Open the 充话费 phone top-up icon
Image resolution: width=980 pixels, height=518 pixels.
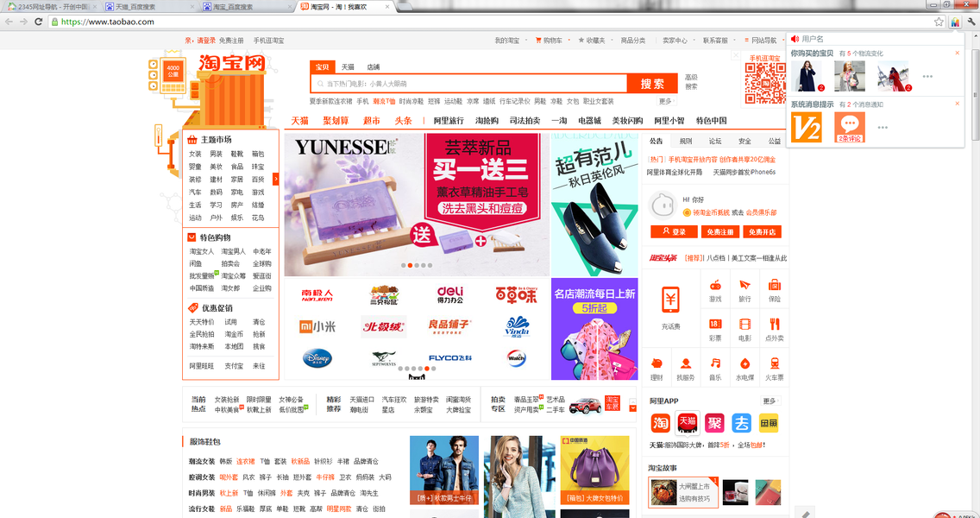pos(670,300)
